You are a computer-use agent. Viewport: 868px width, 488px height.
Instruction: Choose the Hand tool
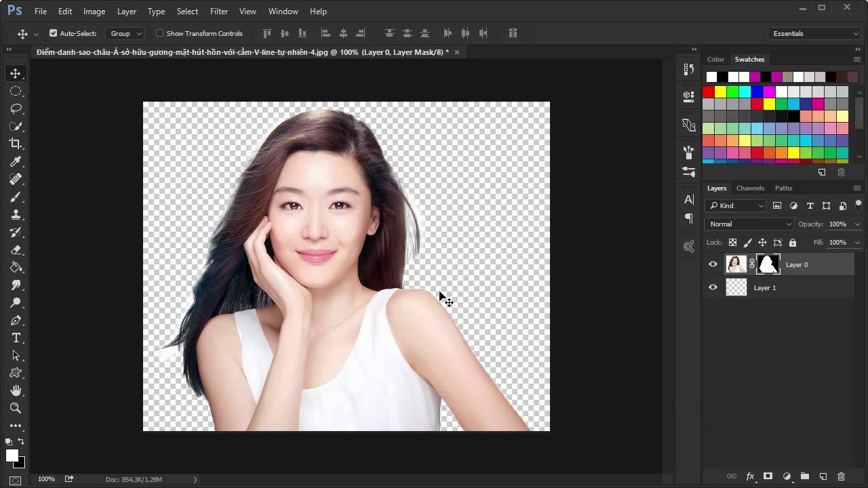coord(16,390)
